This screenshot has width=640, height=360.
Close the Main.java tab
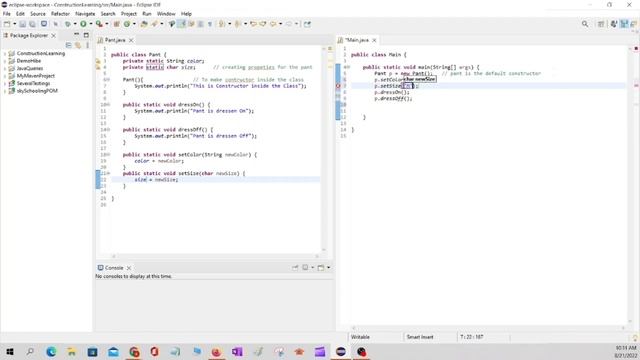click(x=374, y=40)
